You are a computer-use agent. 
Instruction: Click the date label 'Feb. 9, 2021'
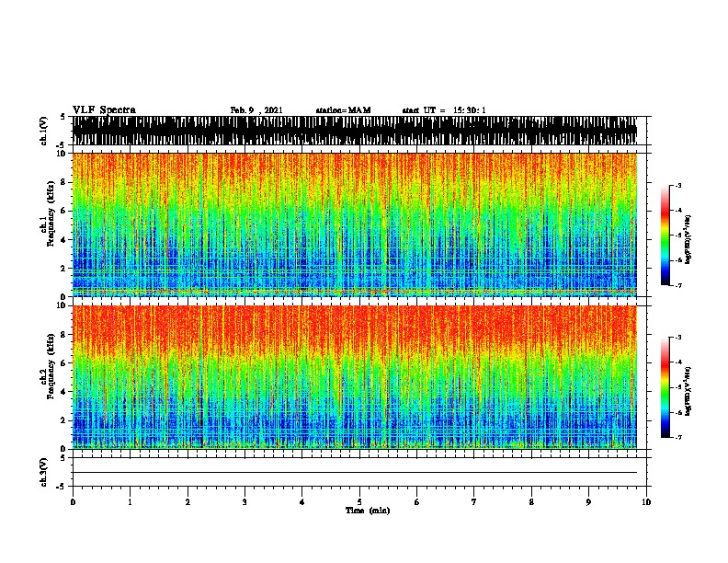256,110
